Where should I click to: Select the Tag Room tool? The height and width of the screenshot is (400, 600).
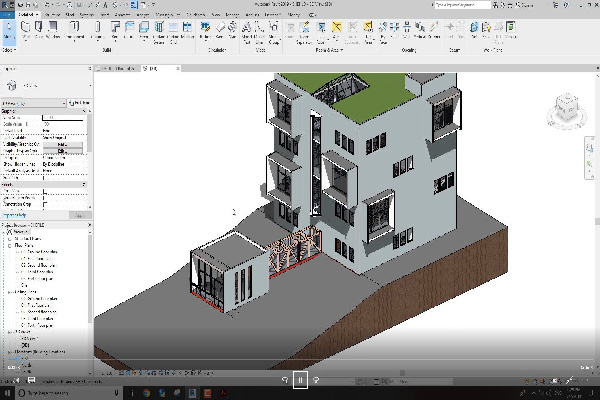click(x=321, y=32)
